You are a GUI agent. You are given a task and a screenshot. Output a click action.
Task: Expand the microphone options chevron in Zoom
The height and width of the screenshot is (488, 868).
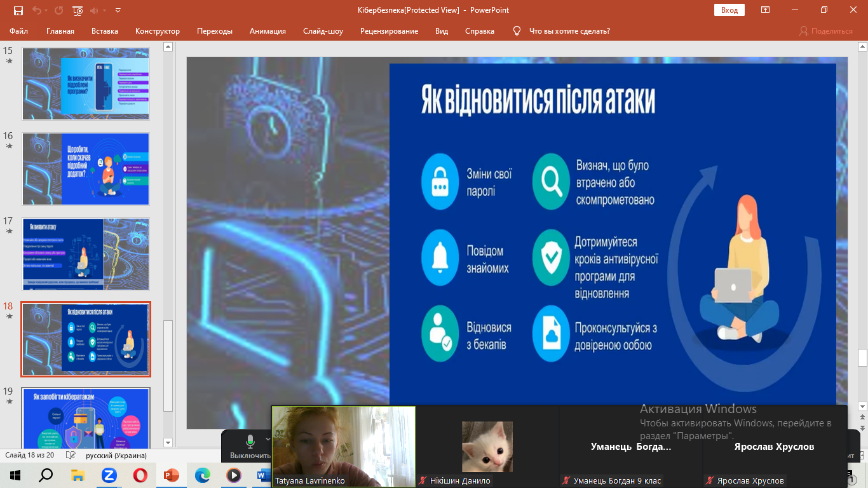[x=268, y=439]
